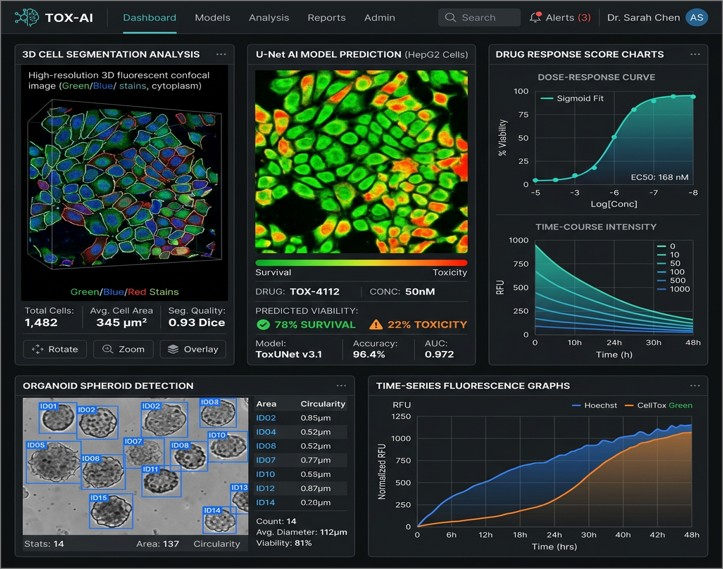Image resolution: width=723 pixels, height=569 pixels.
Task: Click the 3D confocal cell image
Action: (124, 184)
